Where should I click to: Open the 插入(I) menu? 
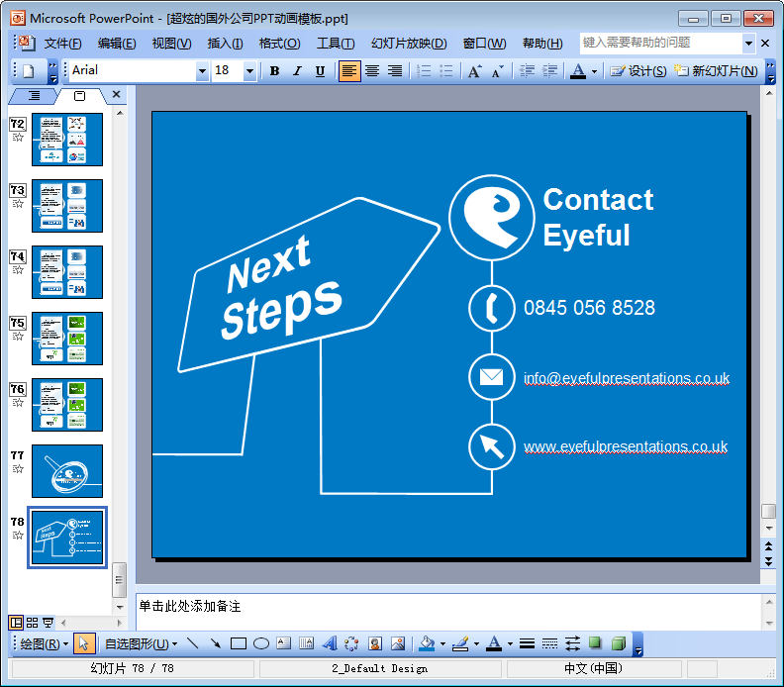pos(225,44)
